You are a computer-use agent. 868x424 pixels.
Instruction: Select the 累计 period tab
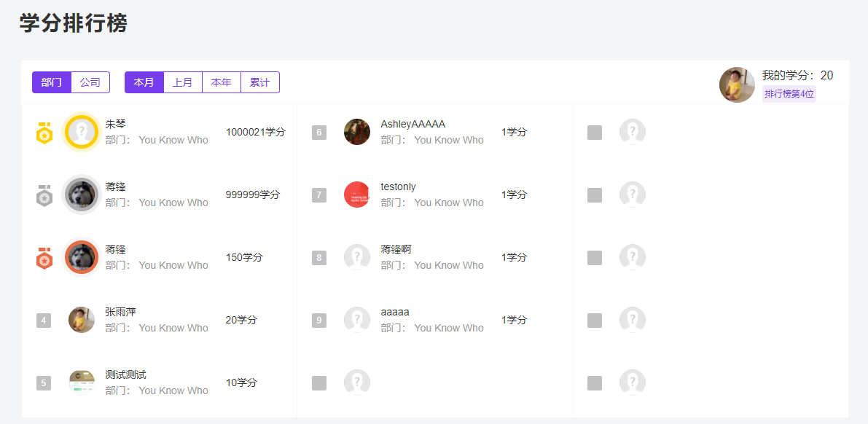point(260,82)
